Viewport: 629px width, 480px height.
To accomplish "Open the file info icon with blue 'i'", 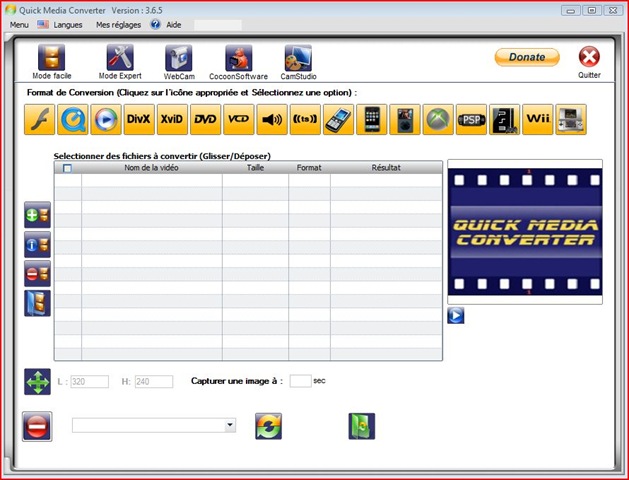I will point(37,244).
